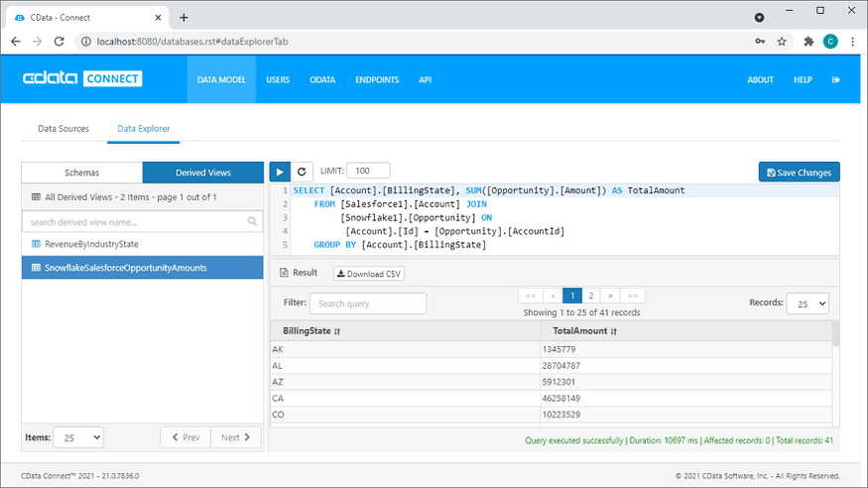Viewport: 868px width, 488px height.
Task: Focus the Filter search query field
Action: (x=368, y=304)
